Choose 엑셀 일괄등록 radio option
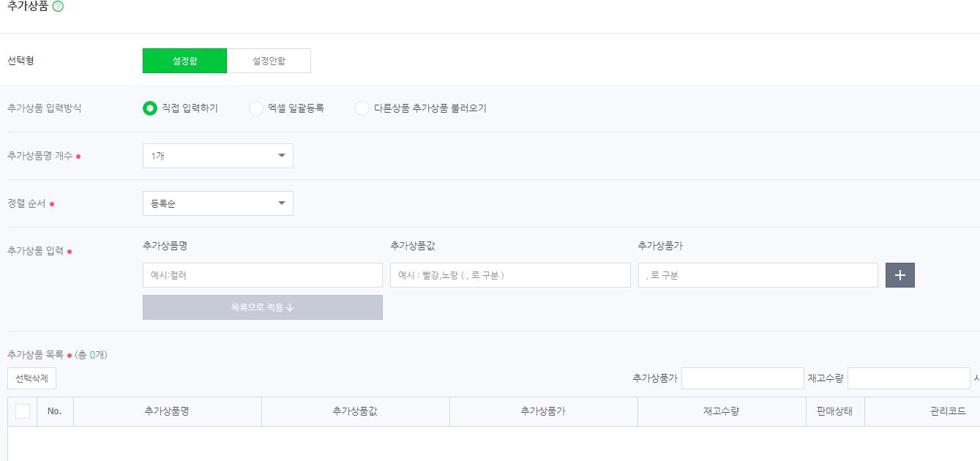Screen dimensions: 980x461 (256, 108)
